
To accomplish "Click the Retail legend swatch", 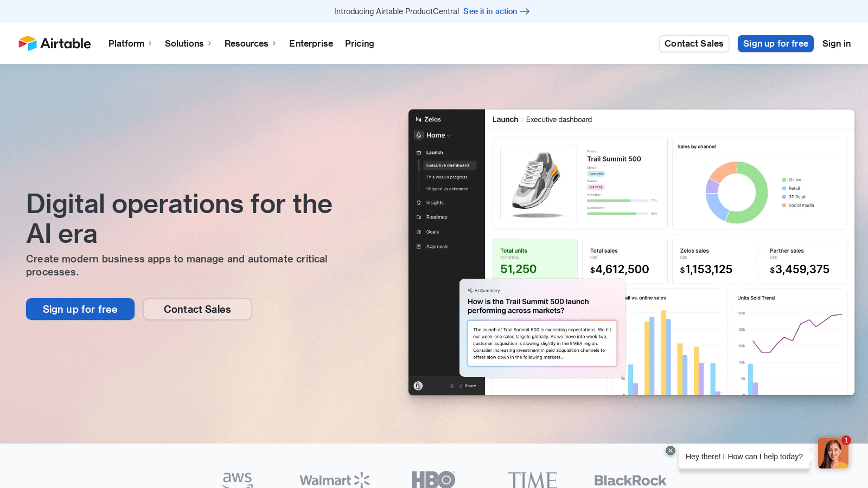I will point(784,189).
